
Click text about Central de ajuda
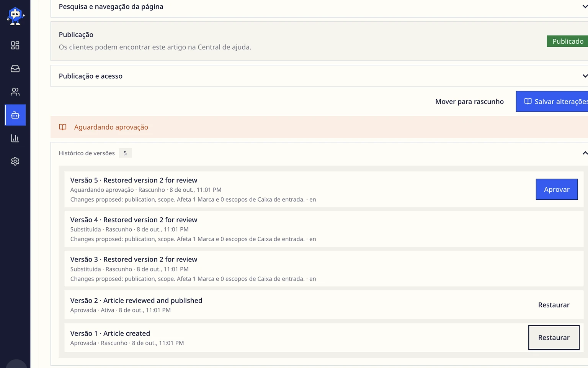(x=155, y=47)
